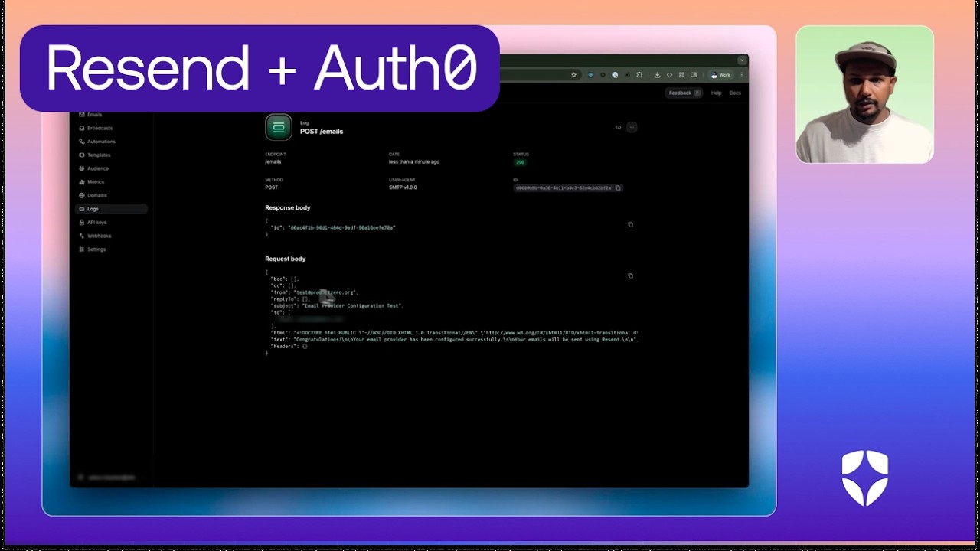
Task: Click the Audience people icon
Action: coord(81,168)
